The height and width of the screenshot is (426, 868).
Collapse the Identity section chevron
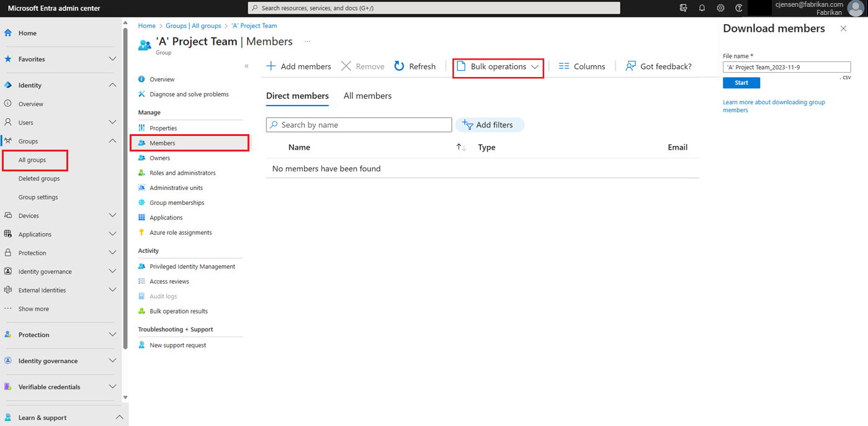pos(112,85)
